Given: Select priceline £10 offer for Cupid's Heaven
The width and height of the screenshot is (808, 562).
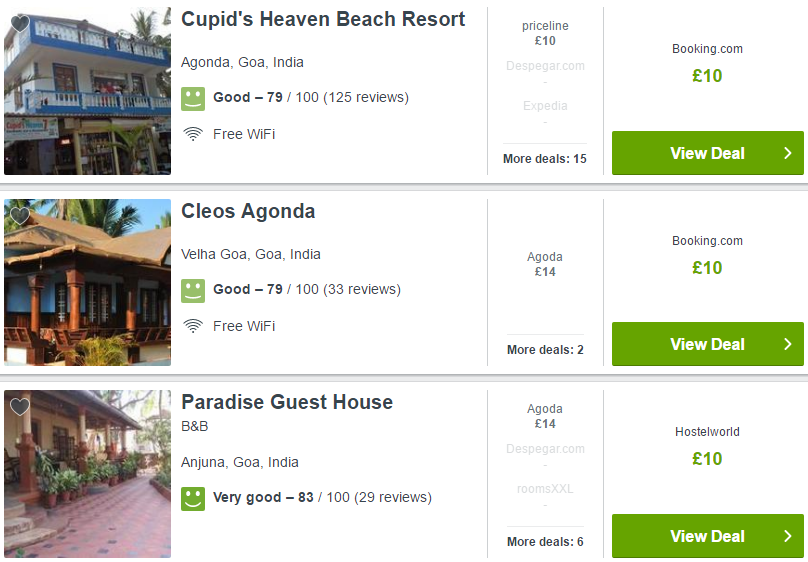Looking at the screenshot, I should point(545,33).
